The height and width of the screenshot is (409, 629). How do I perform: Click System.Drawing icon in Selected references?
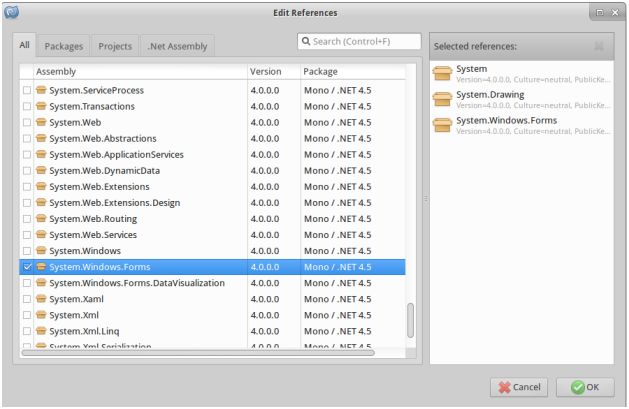(442, 99)
